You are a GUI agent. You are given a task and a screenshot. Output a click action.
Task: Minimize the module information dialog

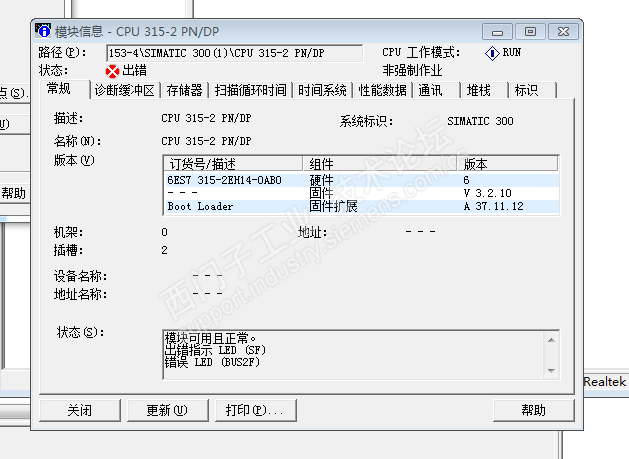point(497,32)
